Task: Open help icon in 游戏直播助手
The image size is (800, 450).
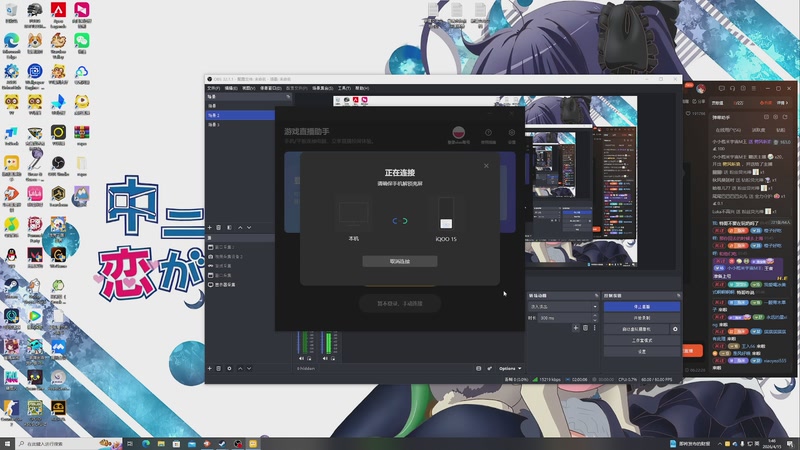Action: tap(488, 133)
